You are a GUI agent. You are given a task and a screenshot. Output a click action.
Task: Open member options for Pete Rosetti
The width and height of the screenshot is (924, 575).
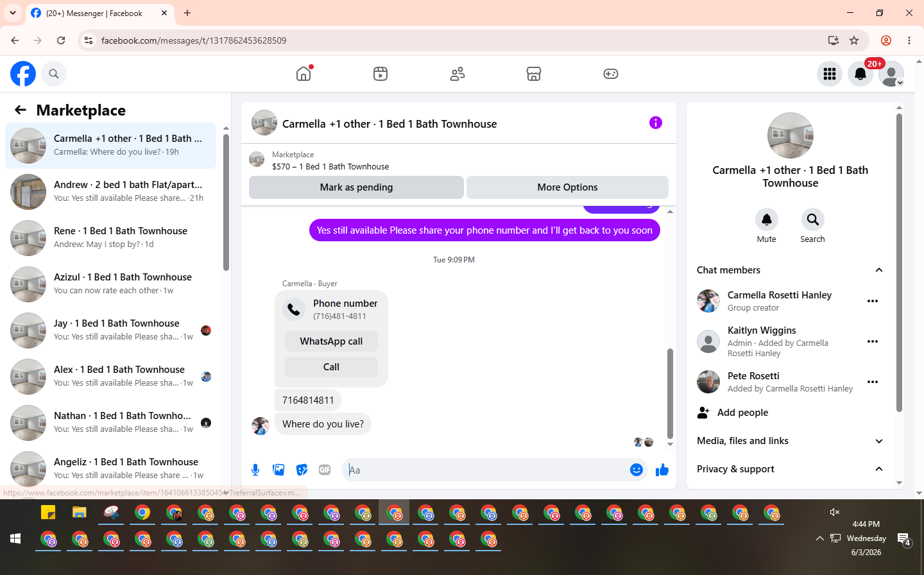873,382
